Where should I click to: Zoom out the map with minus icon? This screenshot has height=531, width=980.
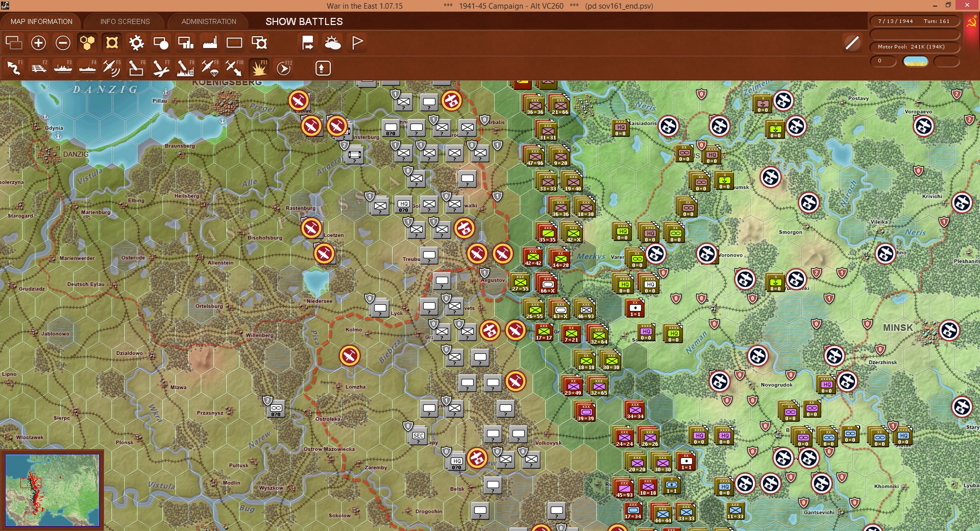63,43
